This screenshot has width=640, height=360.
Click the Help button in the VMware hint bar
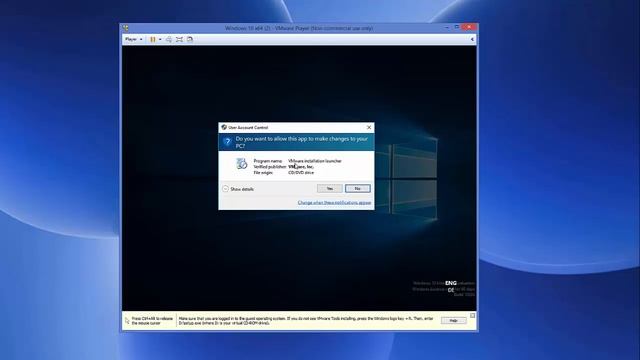(x=453, y=320)
